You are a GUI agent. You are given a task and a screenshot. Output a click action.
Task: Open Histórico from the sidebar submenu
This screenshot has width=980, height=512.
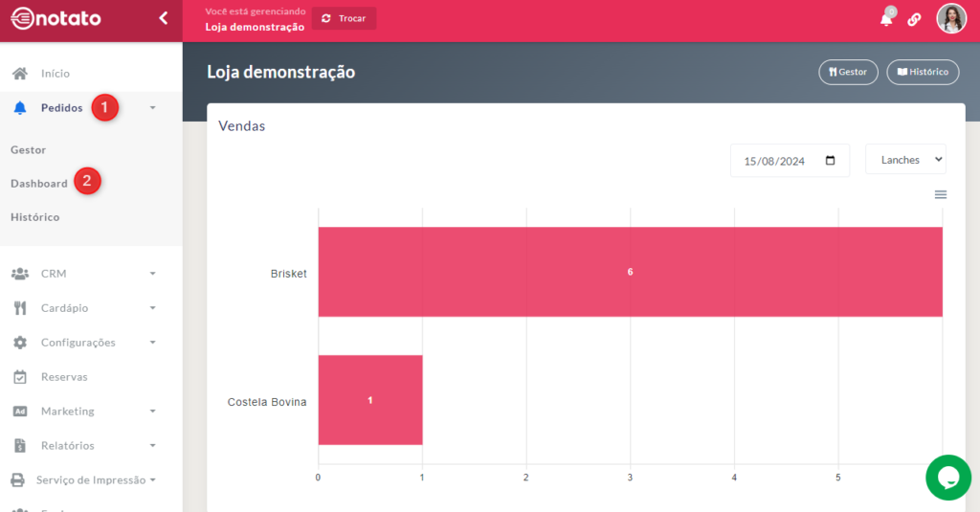pos(35,217)
